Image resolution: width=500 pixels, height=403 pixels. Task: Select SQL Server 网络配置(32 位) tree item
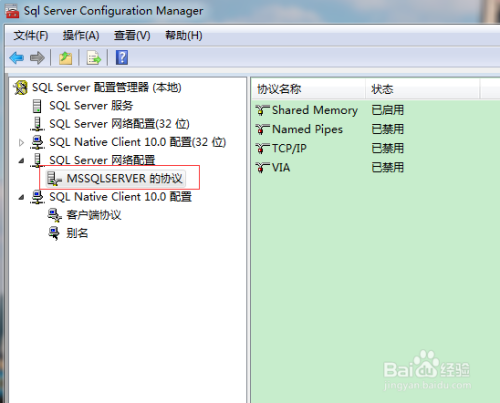click(x=119, y=124)
